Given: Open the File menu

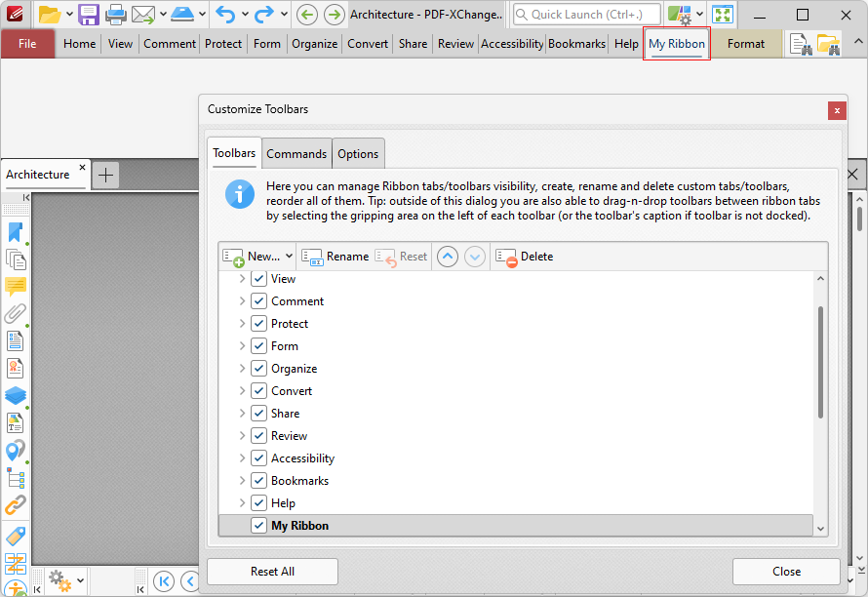Looking at the screenshot, I should click(x=27, y=44).
